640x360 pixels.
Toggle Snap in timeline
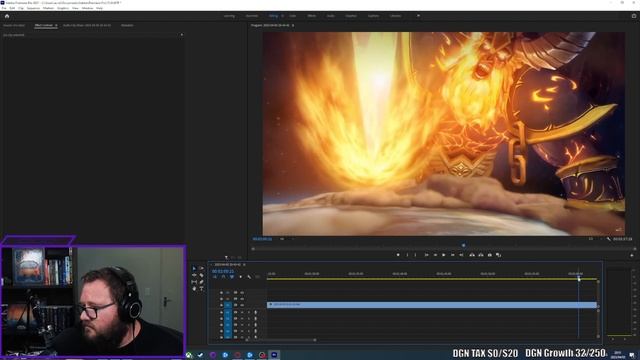tap(223, 277)
